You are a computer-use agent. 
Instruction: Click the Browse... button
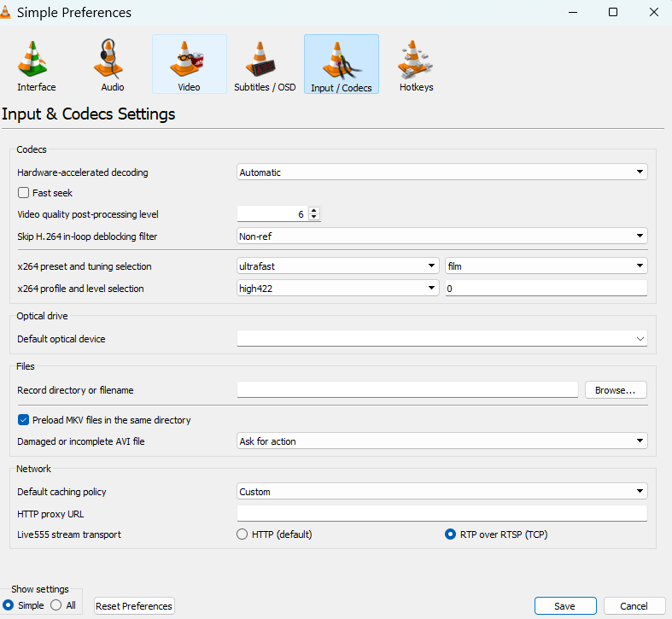(x=615, y=390)
